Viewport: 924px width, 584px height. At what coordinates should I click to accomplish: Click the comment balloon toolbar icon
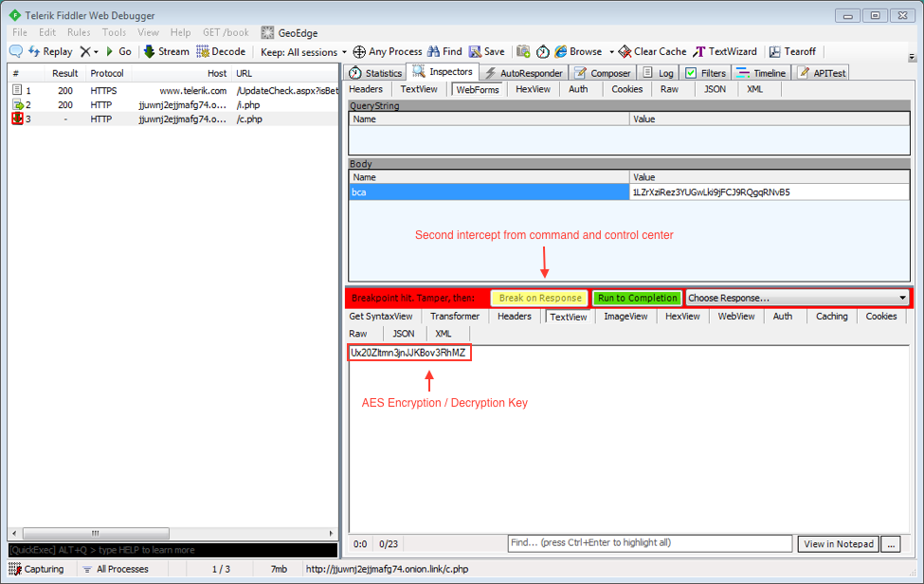[16, 51]
